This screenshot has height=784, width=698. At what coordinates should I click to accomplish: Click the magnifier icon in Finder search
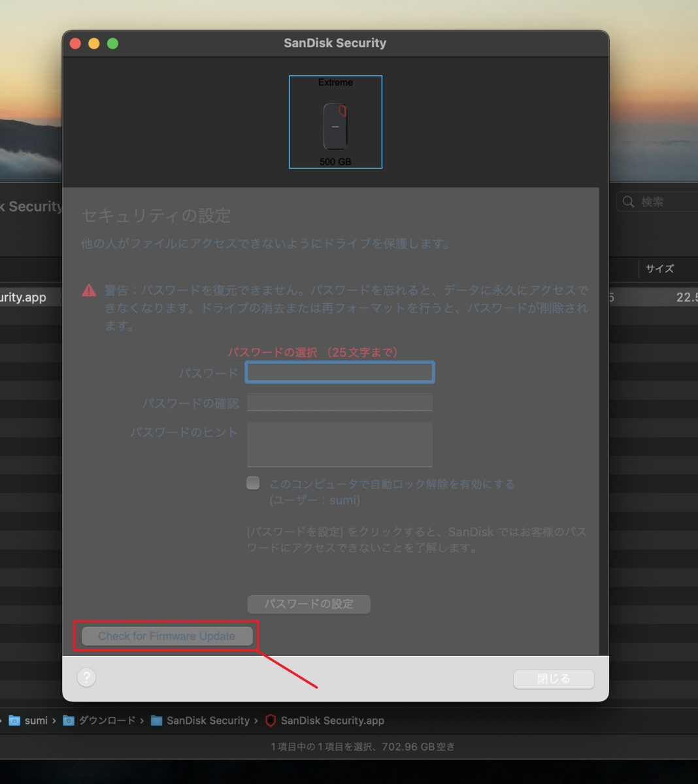(629, 202)
